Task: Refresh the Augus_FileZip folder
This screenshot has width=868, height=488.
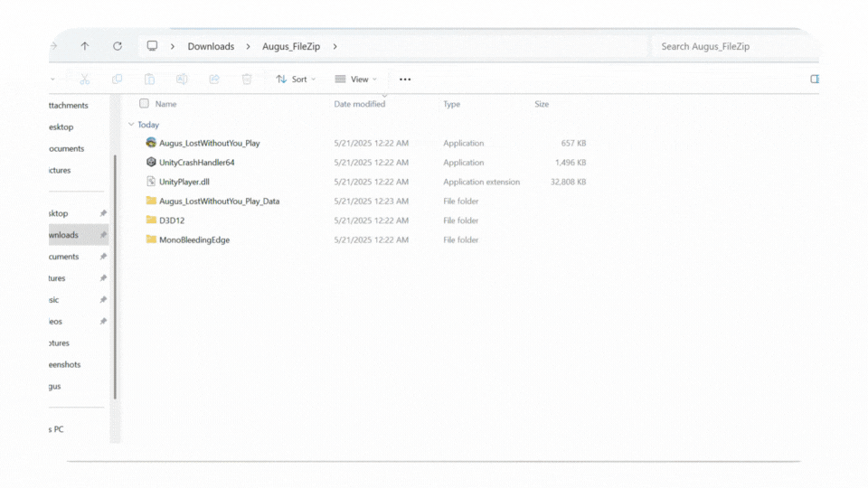Action: tap(118, 46)
